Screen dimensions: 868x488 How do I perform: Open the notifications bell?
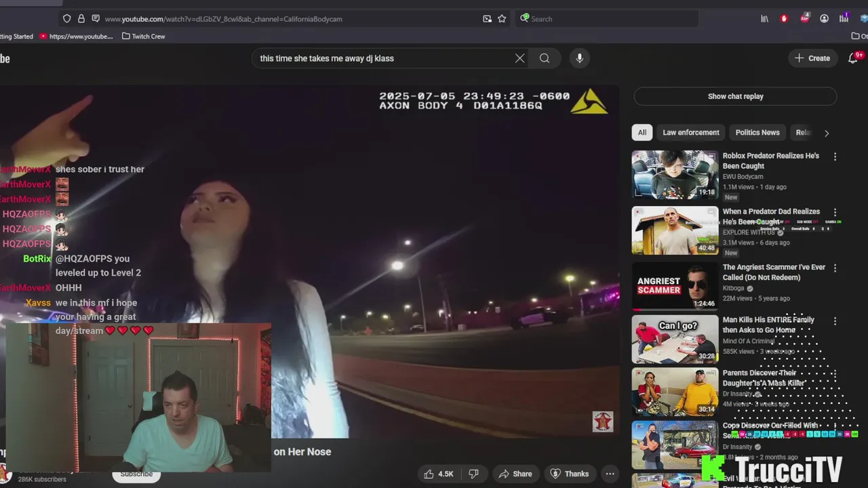(x=853, y=58)
